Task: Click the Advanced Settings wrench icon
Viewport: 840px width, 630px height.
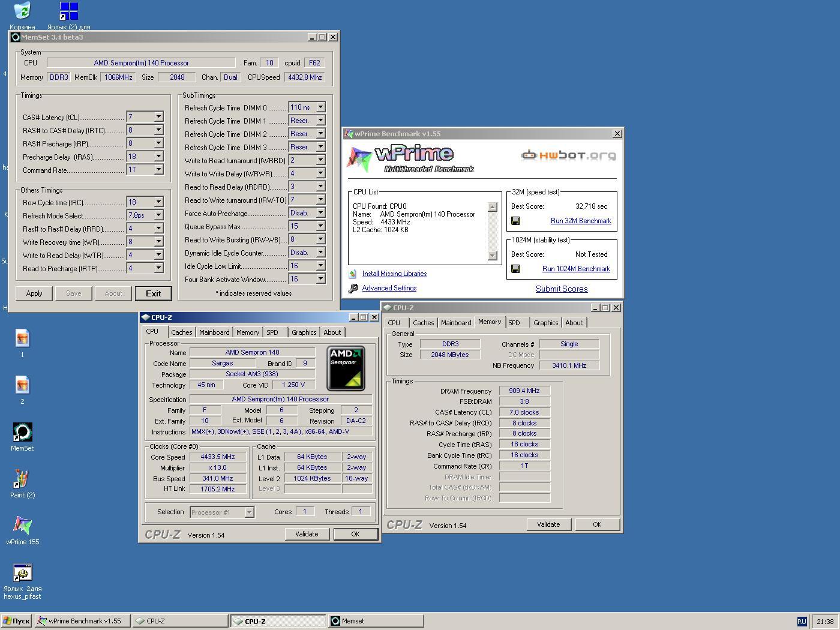Action: pos(353,288)
